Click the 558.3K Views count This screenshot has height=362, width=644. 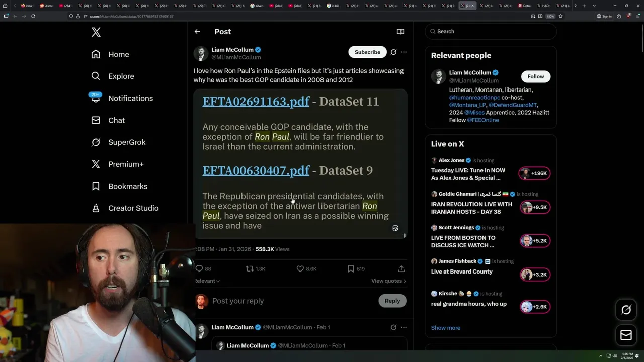272,249
